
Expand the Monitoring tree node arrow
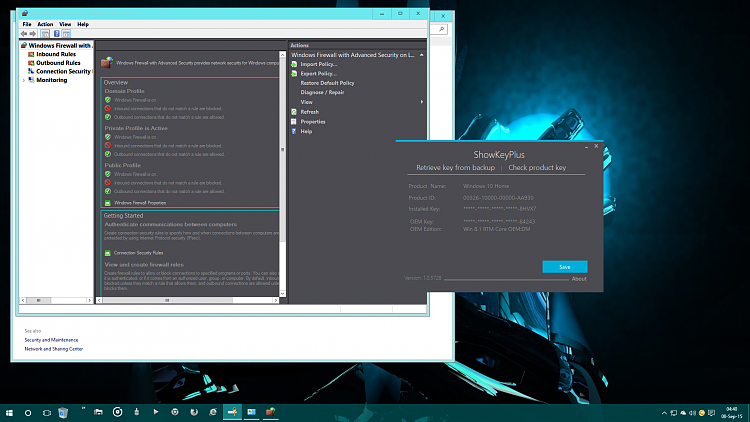coord(23,80)
